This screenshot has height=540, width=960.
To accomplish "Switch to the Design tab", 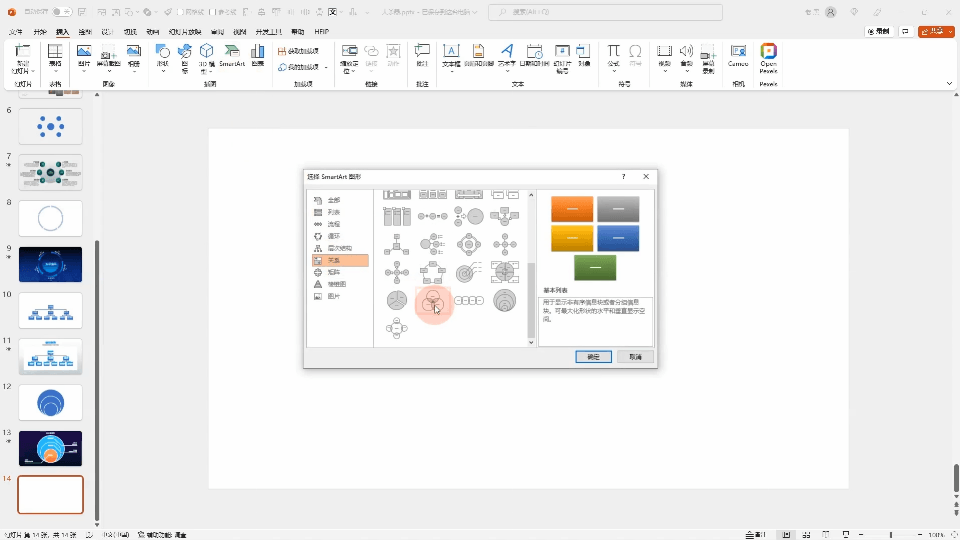I will [x=108, y=32].
